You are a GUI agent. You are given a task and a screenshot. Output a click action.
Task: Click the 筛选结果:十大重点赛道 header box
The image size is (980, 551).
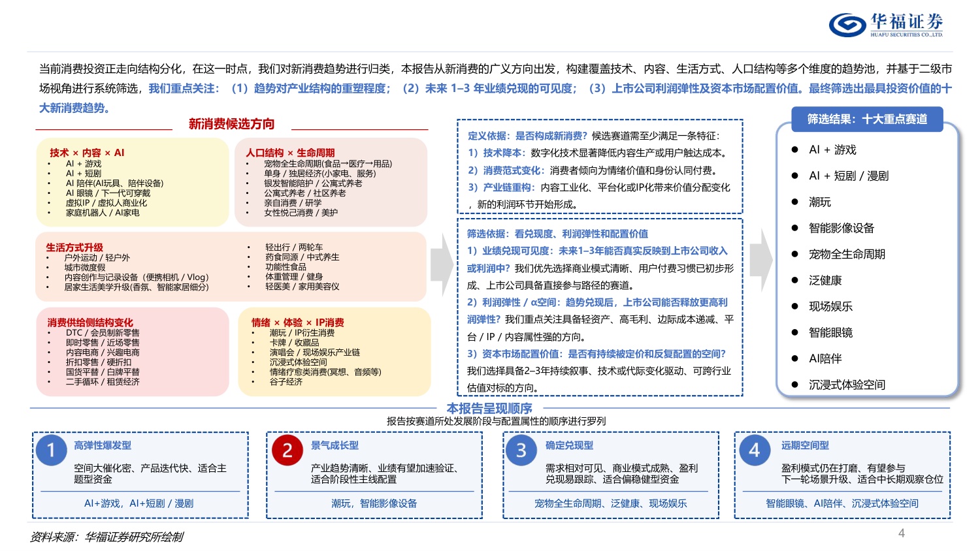pos(867,119)
